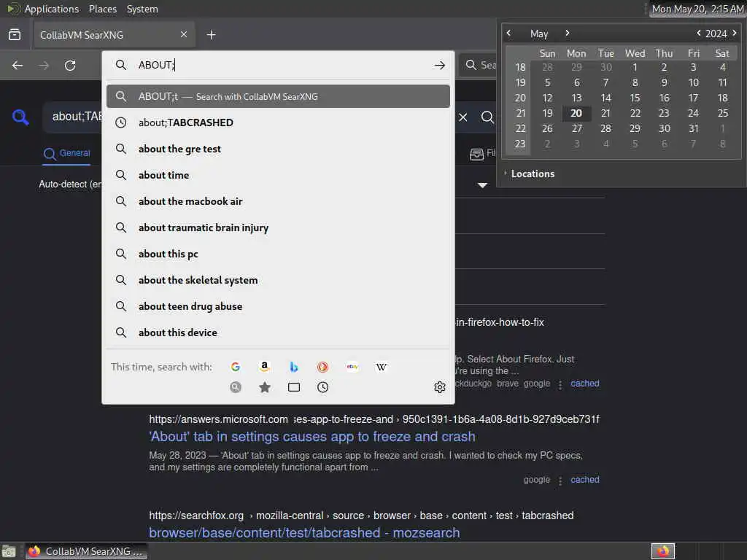This screenshot has width=747, height=560.
Task: Choose about;TABCRASHED history suggestion
Action: coord(278,122)
